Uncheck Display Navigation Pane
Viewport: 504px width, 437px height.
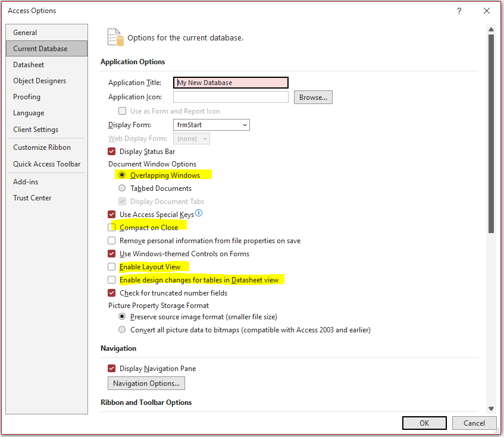(111, 369)
